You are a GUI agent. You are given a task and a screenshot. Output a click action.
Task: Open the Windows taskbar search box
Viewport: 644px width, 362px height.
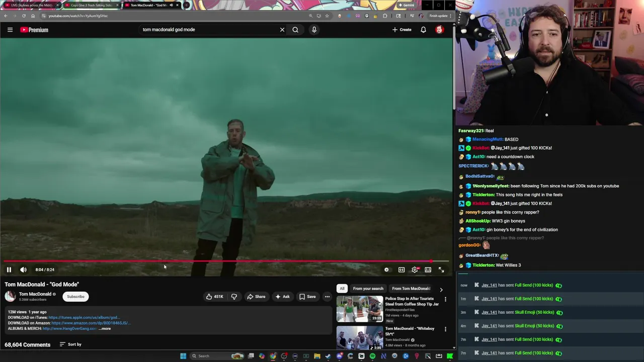click(217, 356)
